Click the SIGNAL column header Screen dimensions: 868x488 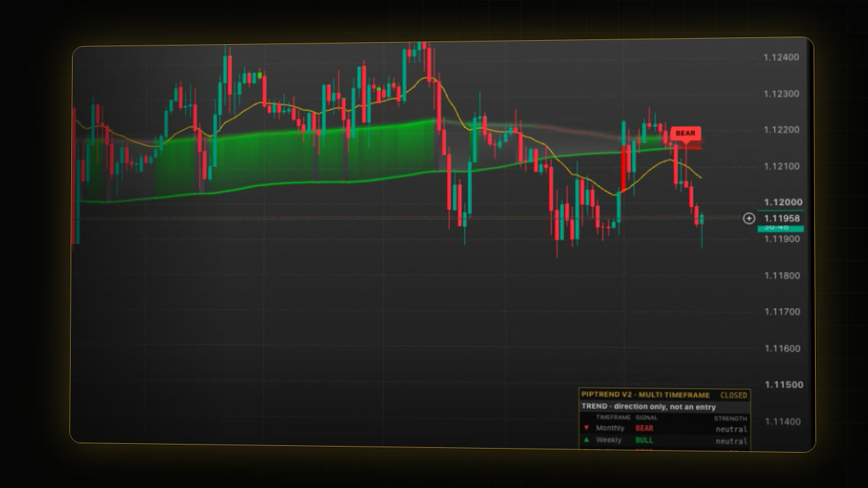tap(646, 418)
